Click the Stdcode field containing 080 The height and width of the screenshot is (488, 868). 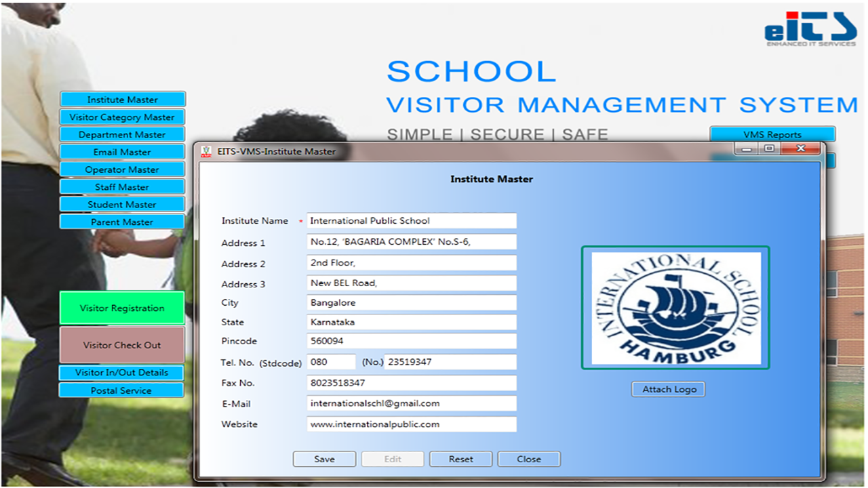[332, 362]
